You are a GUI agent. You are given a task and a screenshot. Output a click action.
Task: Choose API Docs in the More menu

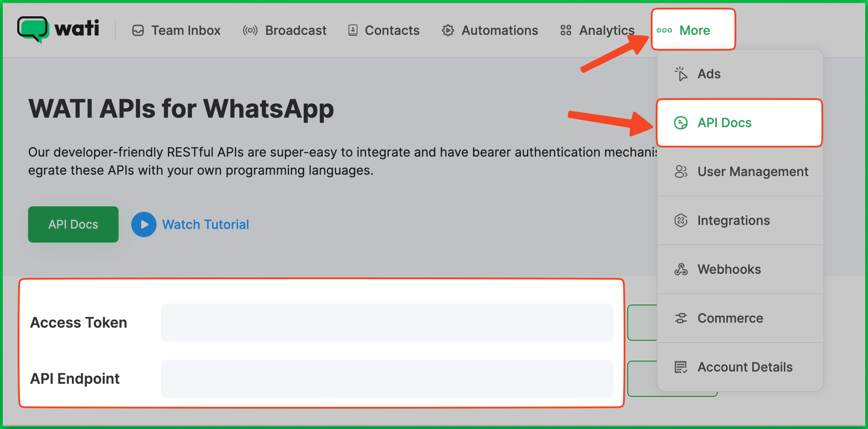point(724,123)
